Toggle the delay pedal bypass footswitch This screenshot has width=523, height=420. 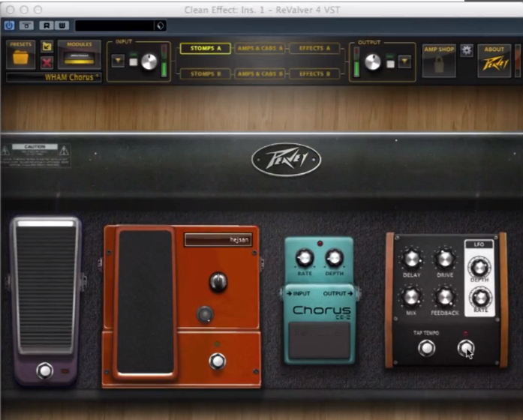point(466,348)
